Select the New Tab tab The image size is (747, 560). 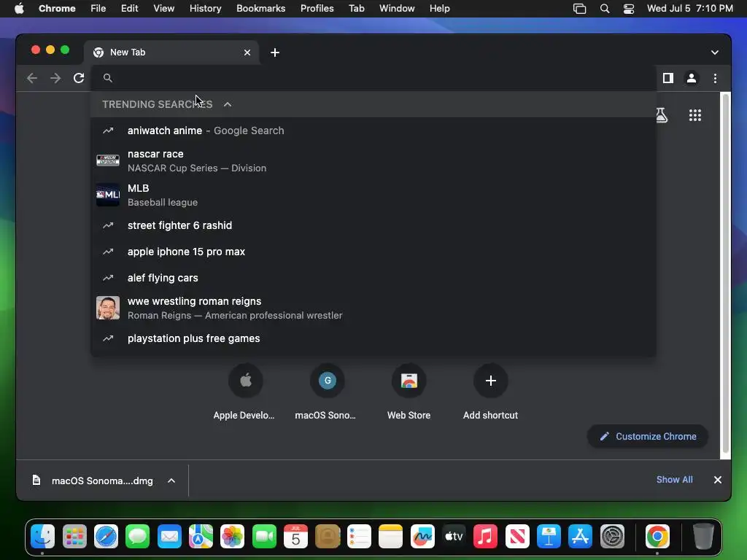(171, 52)
